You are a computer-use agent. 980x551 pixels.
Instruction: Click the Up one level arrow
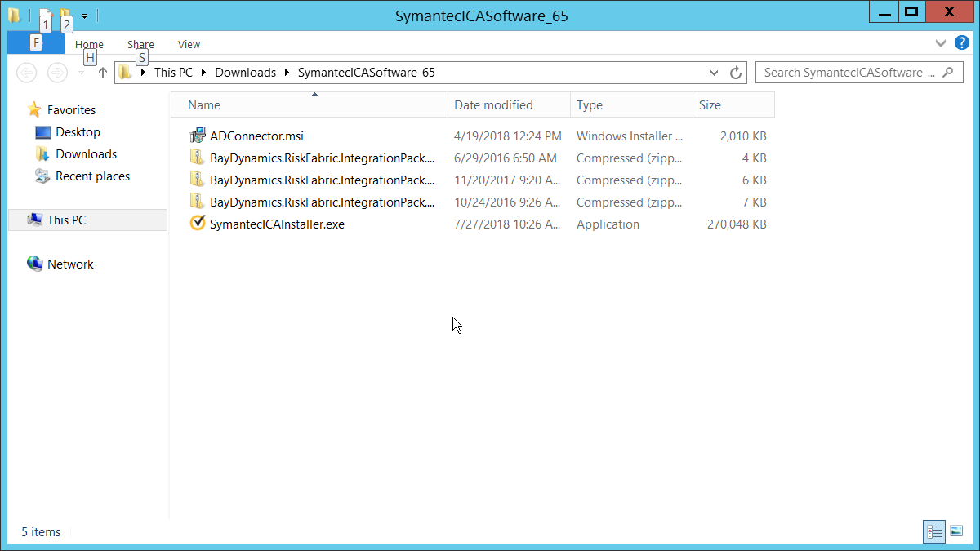point(103,73)
